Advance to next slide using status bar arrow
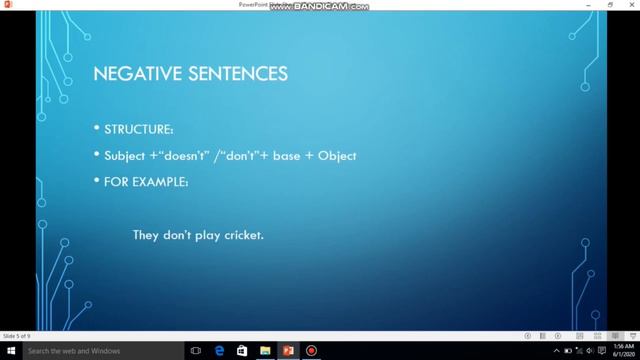Viewport: 640px width, 360px height. pos(558,336)
